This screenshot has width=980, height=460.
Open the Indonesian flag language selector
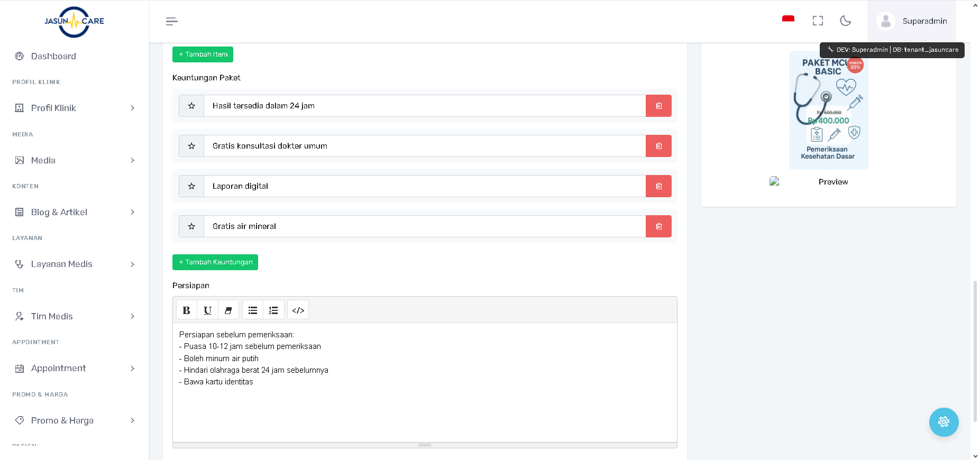[788, 20]
